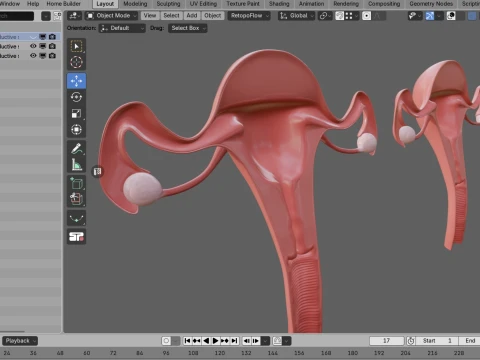Jump to the timeline end frame
480x360 pixels.
pyautogui.click(x=235, y=341)
